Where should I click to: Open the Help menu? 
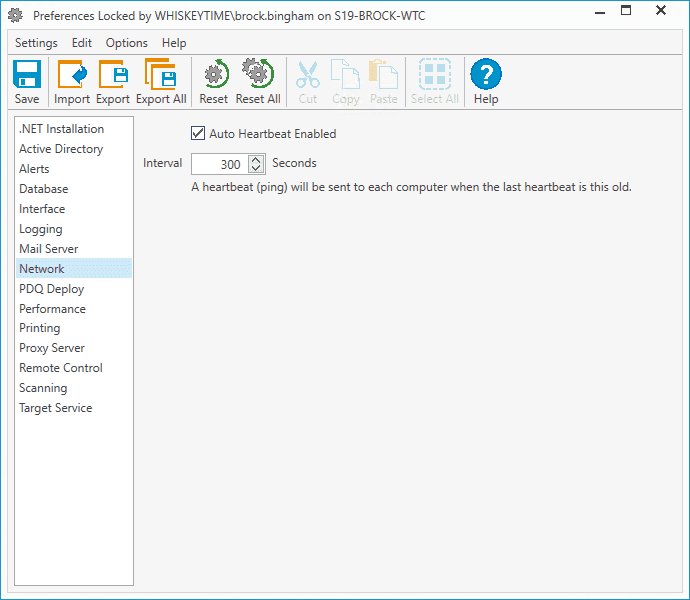(174, 43)
